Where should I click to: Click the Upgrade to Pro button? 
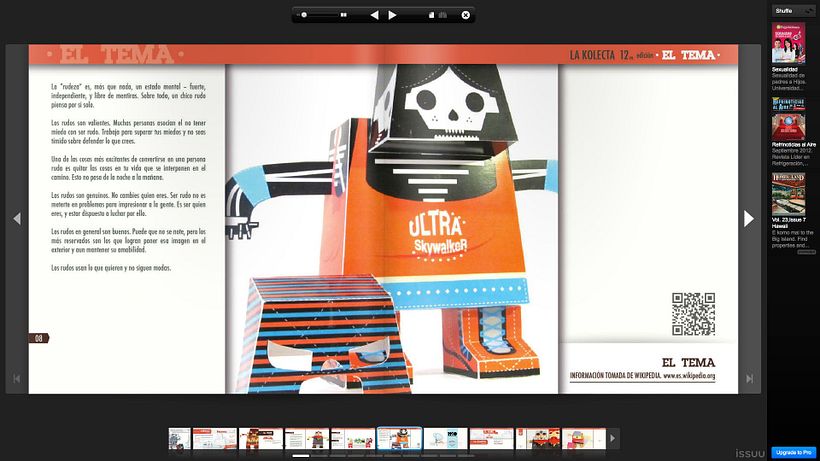tap(793, 452)
